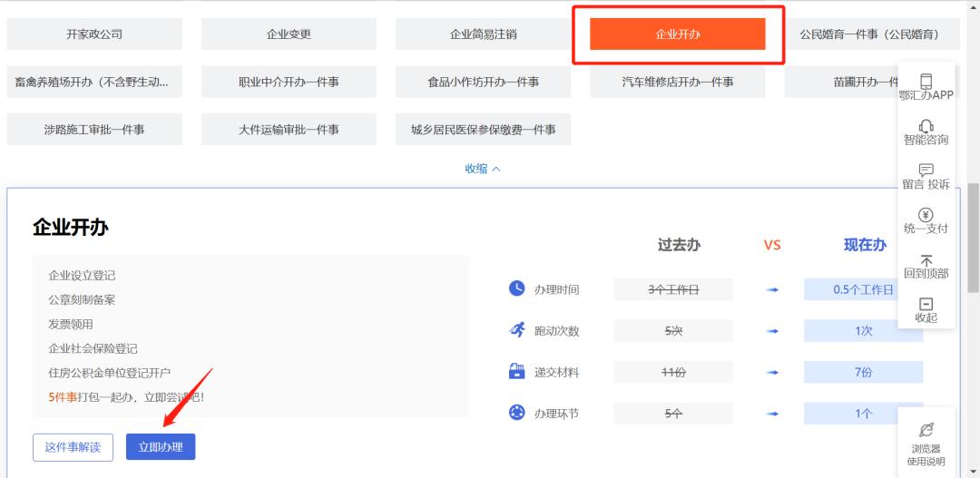This screenshot has height=478, width=980.
Task: Select 城乡居民医保参保缴费一件事 tab
Action: click(483, 130)
